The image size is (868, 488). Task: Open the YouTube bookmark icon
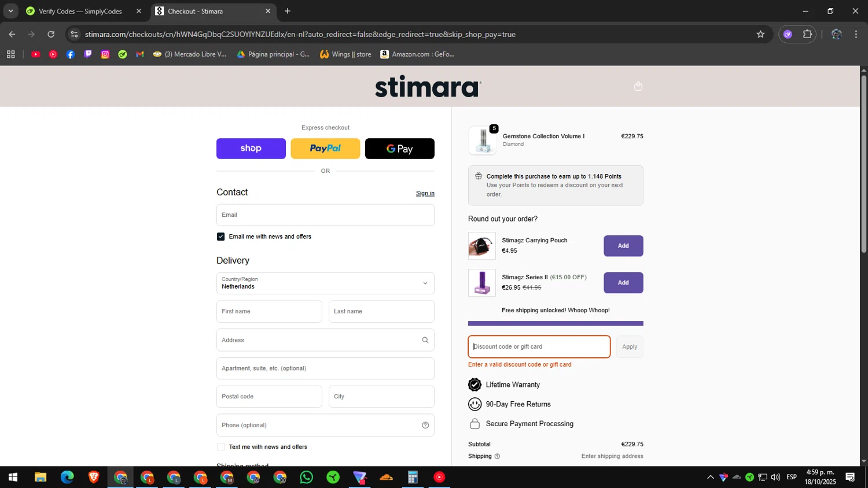coord(36,54)
